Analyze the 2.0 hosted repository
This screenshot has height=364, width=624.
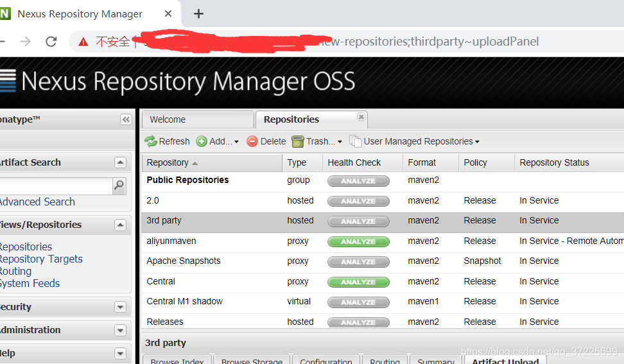point(358,202)
